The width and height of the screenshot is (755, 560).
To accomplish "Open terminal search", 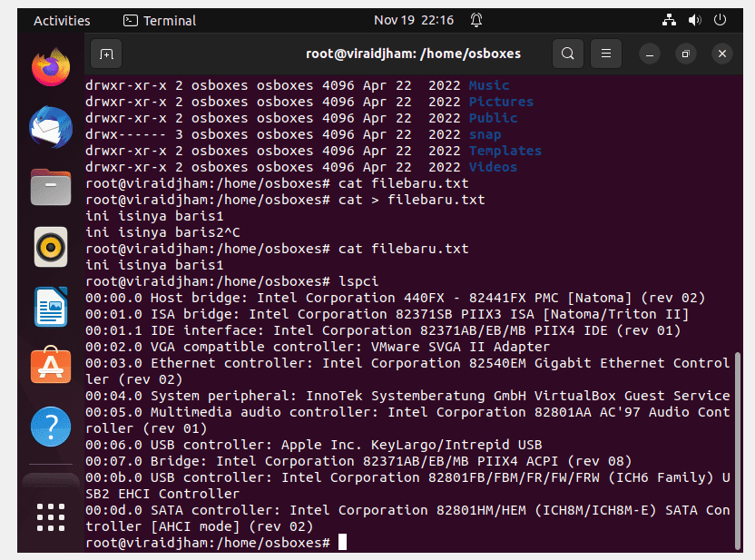I will [x=568, y=54].
